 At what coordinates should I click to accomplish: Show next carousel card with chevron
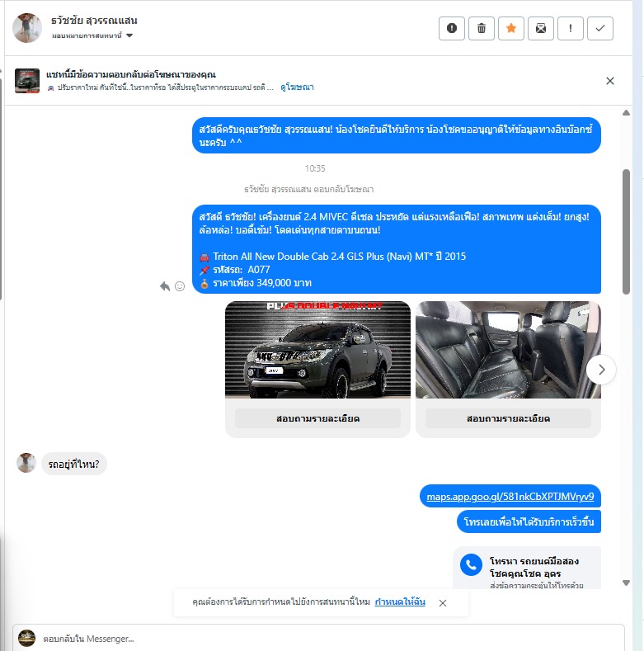[602, 370]
